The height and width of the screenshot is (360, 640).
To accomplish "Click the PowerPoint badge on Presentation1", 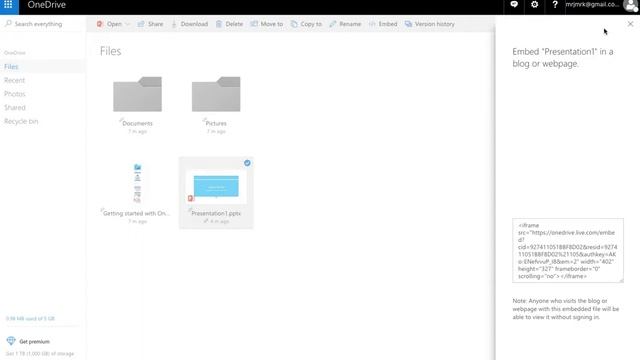I will (191, 198).
